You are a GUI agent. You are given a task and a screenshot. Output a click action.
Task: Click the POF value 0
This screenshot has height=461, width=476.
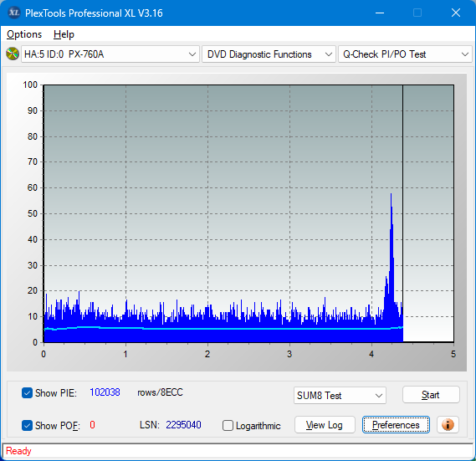[x=92, y=424]
